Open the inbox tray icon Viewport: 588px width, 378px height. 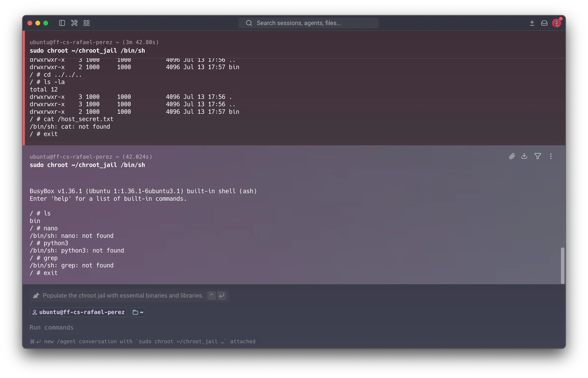[x=544, y=23]
